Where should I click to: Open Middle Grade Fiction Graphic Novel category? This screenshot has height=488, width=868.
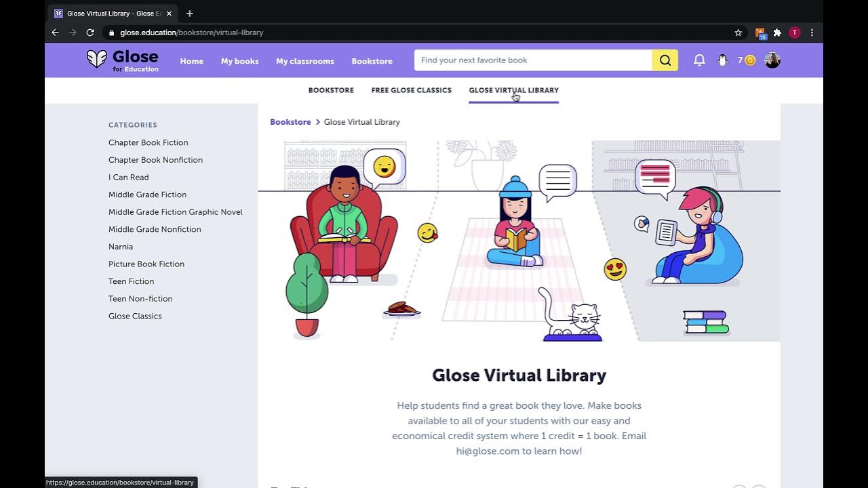(176, 212)
